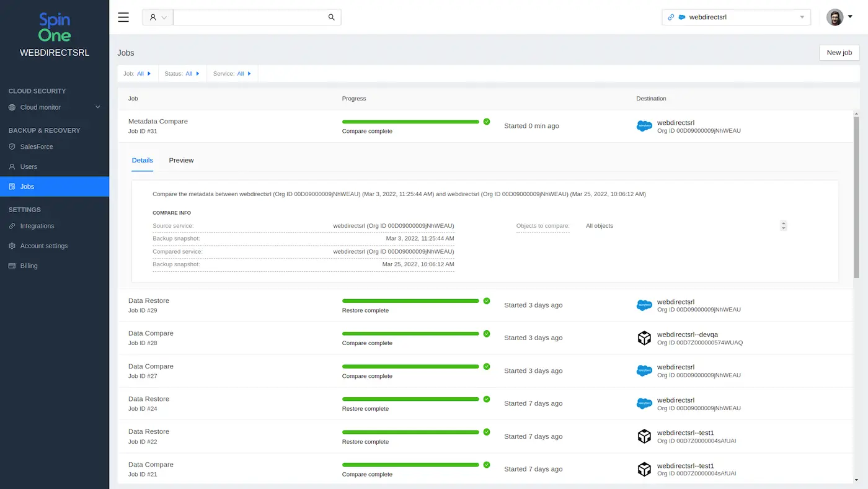
Task: Expand the Service: All filter
Action: tap(232, 73)
